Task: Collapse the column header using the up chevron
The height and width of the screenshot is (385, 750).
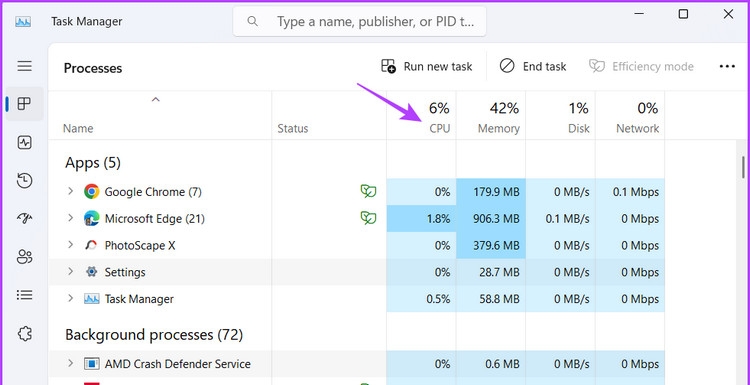Action: pyautogui.click(x=155, y=99)
